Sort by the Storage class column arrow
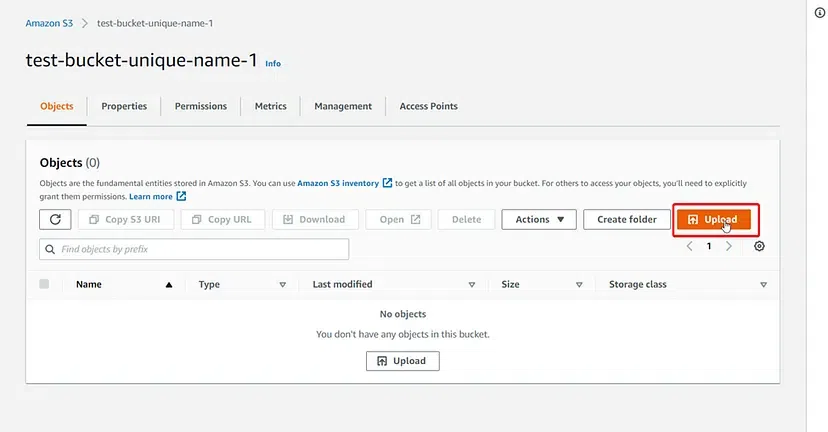 pyautogui.click(x=763, y=285)
